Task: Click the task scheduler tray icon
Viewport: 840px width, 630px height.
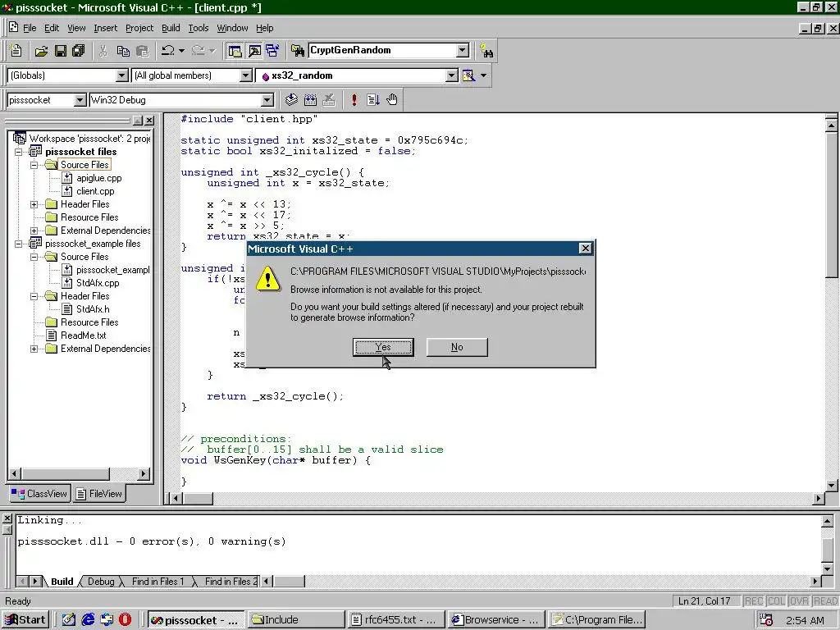Action: coord(766,620)
